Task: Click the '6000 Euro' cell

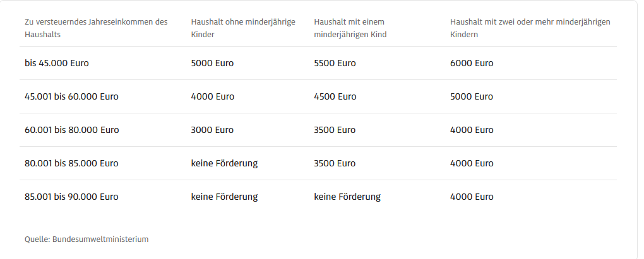Action: (472, 63)
